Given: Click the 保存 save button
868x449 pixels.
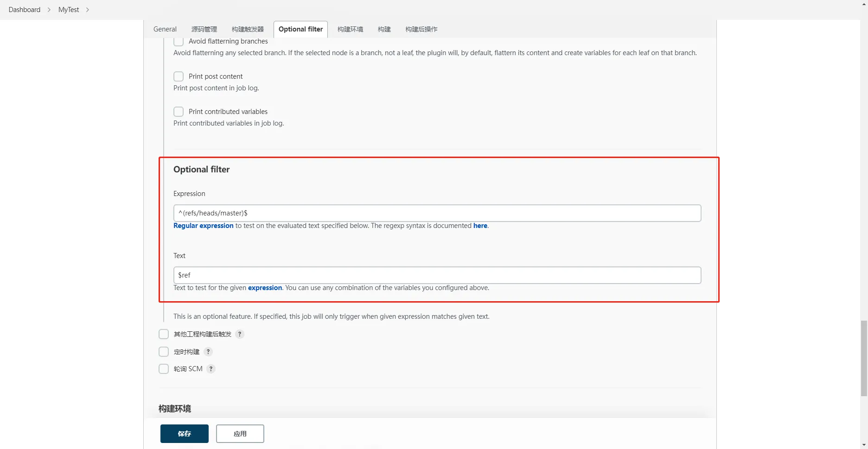Looking at the screenshot, I should [x=185, y=434].
